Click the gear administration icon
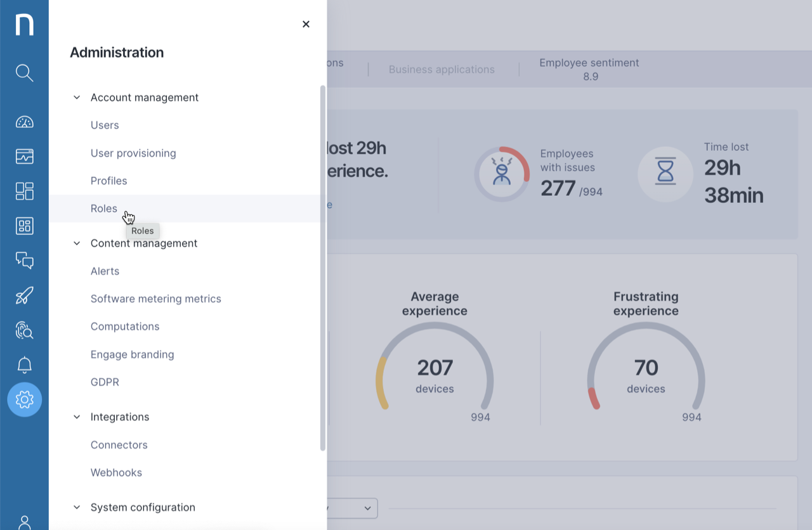This screenshot has width=812, height=530. pos(24,399)
